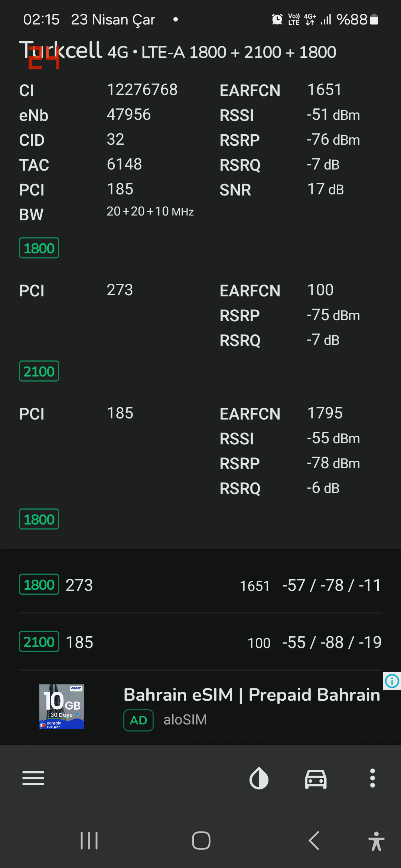Open the aloSIM 10GB ad thumbnail
This screenshot has width=401, height=868.
pyautogui.click(x=62, y=707)
